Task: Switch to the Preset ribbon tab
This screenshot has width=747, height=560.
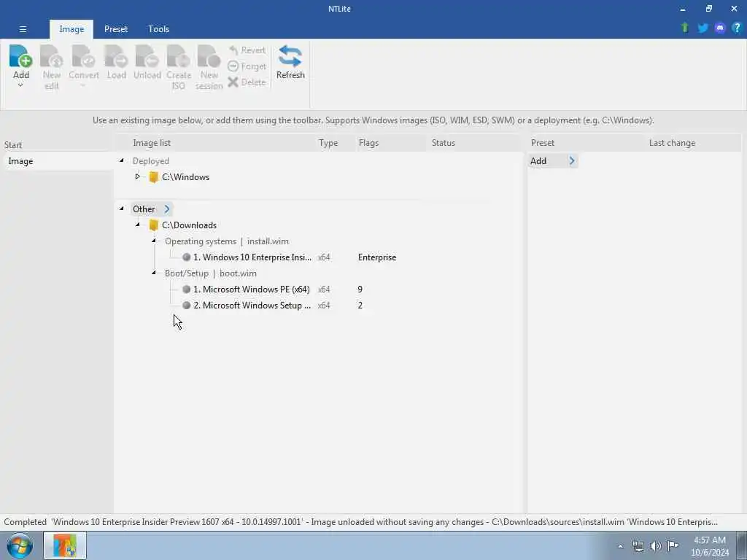Action: 116,29
